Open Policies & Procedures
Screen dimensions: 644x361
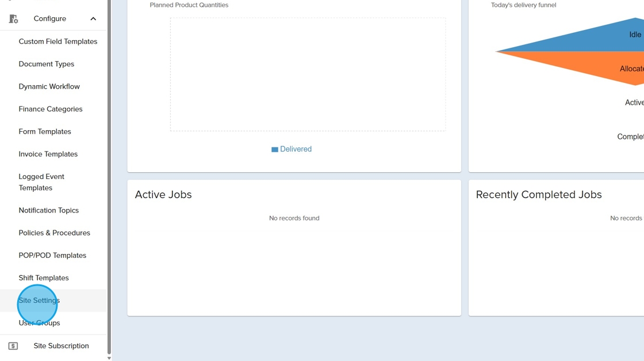54,233
